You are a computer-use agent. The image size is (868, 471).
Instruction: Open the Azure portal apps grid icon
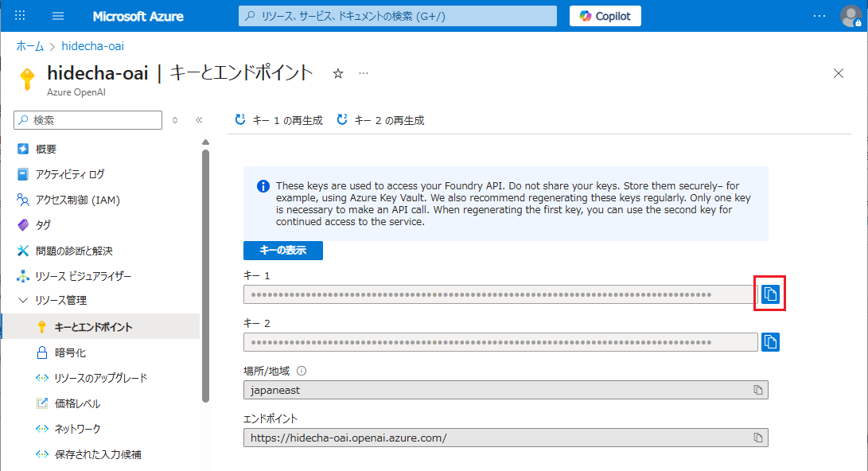20,15
